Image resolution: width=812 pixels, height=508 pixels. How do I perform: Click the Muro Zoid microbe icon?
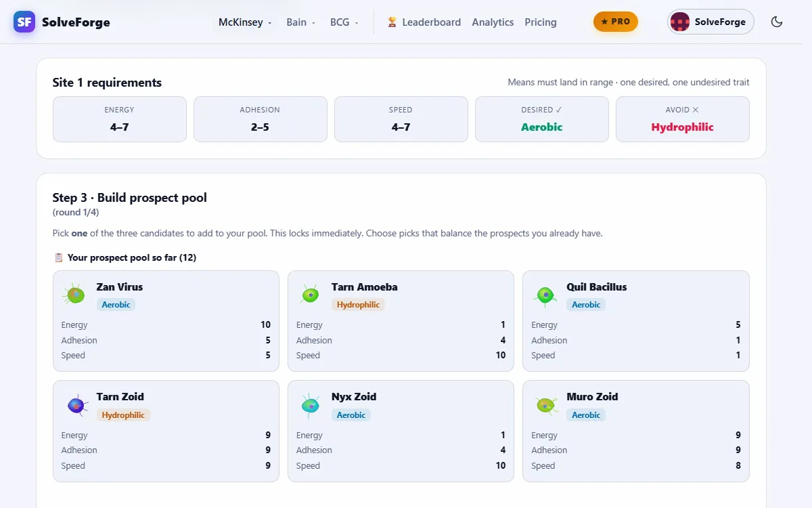pos(545,405)
